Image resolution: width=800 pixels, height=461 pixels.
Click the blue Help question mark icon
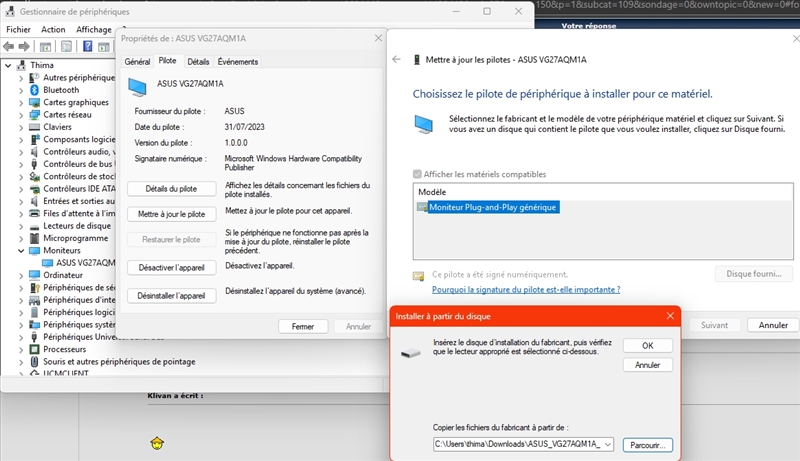click(x=88, y=46)
